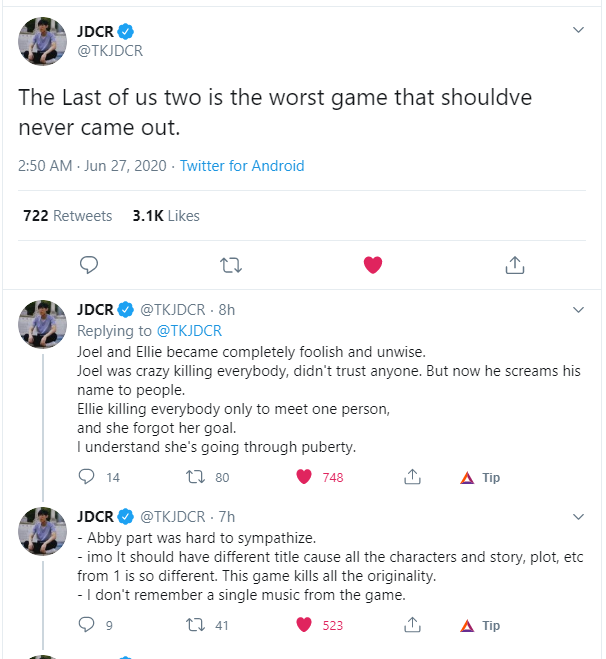Unlike the main tweet's red heart

[x=373, y=265]
